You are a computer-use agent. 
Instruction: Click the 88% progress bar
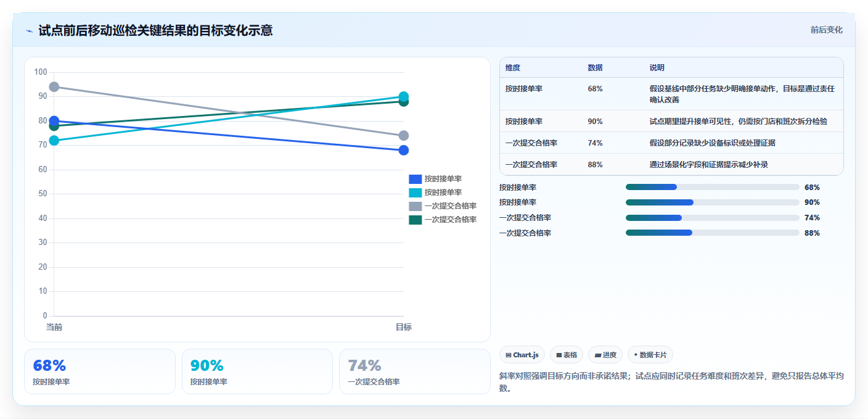click(712, 233)
